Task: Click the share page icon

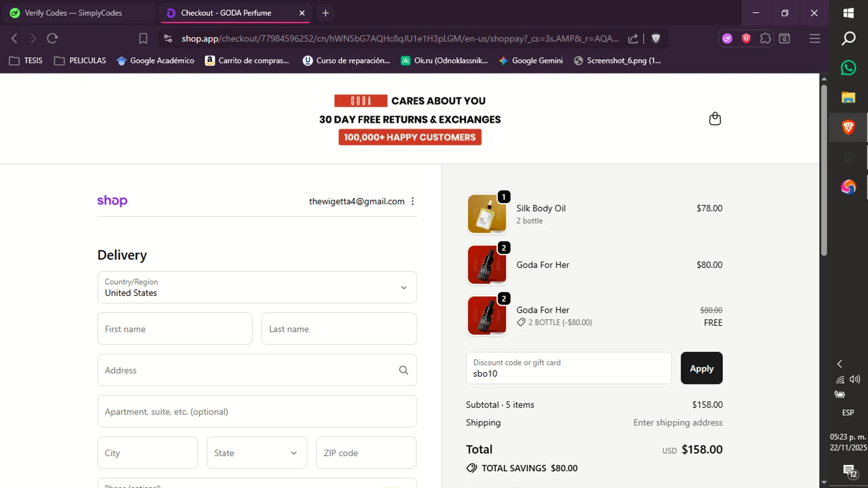Action: coord(633,38)
